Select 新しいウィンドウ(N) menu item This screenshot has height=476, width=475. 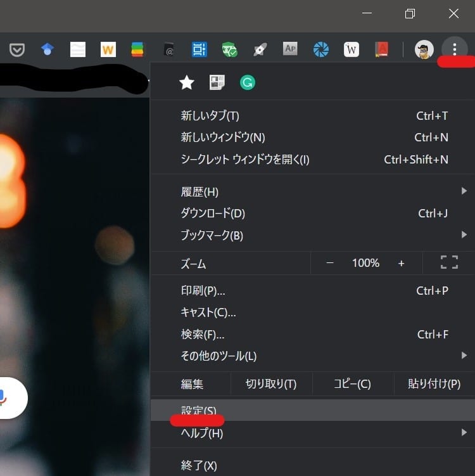313,138
